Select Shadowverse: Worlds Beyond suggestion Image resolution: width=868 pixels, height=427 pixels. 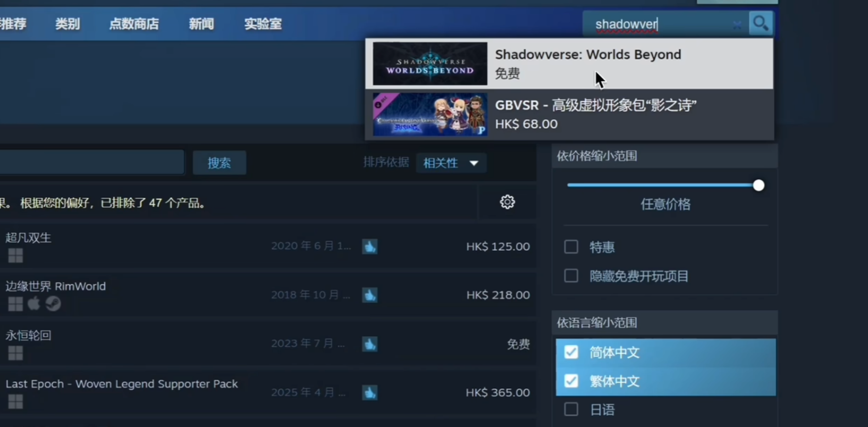click(569, 64)
